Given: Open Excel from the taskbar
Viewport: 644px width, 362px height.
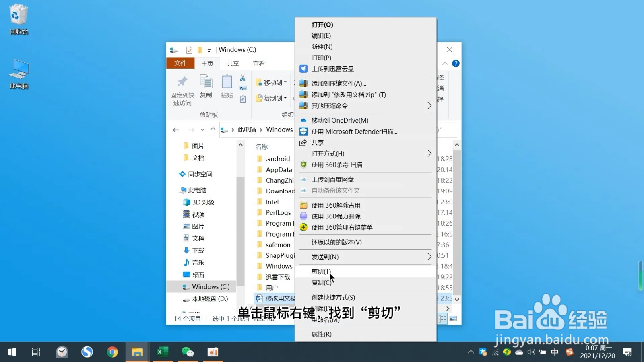Looking at the screenshot, I should click(162, 352).
